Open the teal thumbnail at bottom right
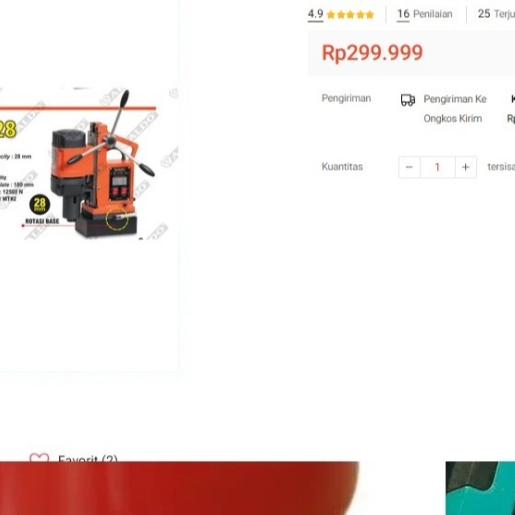Screen dimensions: 515x515 (480, 488)
